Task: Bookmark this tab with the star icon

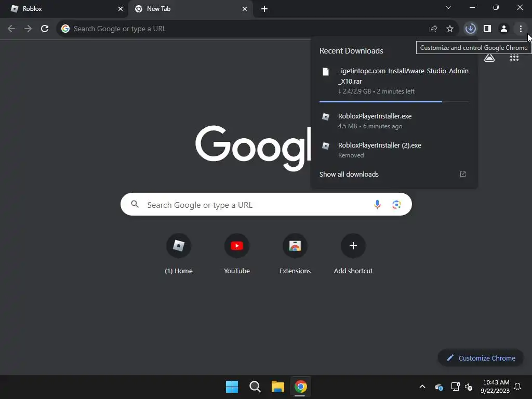Action: click(450, 29)
